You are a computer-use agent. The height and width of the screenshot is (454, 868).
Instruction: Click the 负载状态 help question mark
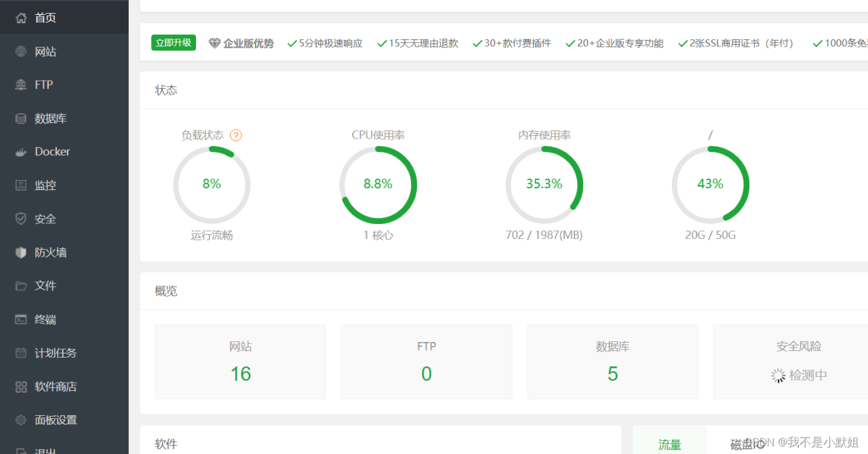(235, 135)
